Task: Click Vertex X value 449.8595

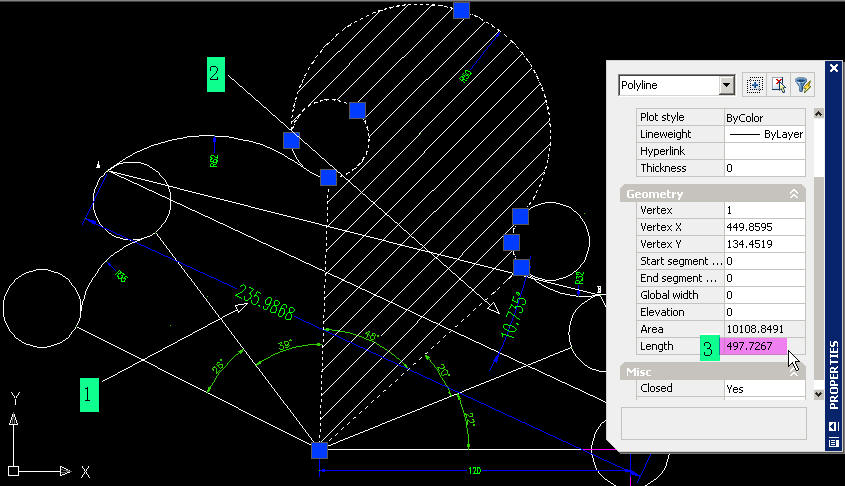Action: [765, 227]
